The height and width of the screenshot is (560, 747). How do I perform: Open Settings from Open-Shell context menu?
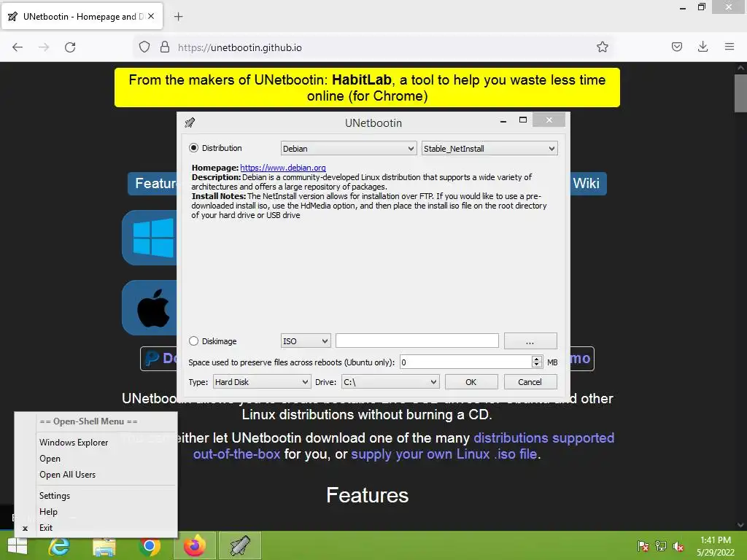[106, 496]
